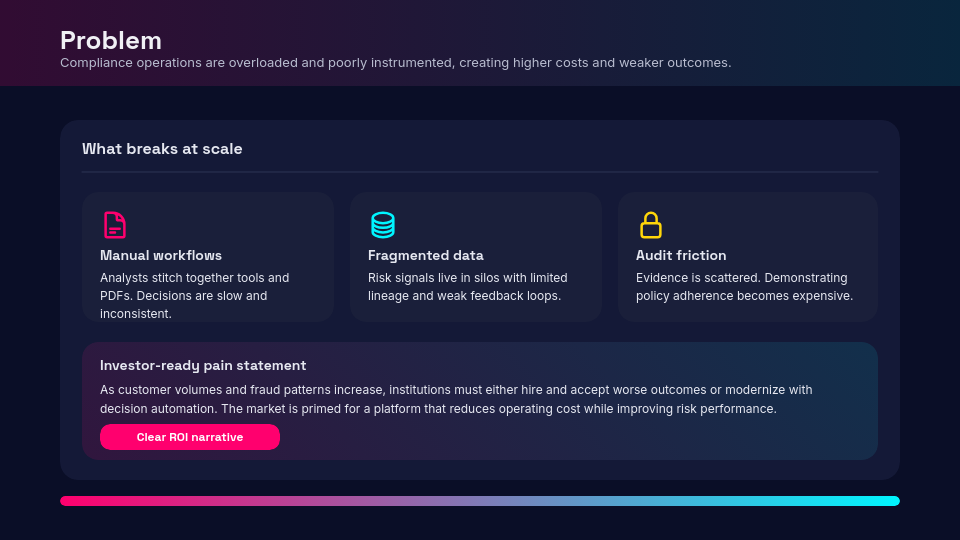Click the middle of the bottom gradient bar
The width and height of the screenshot is (960, 540).
pos(480,501)
